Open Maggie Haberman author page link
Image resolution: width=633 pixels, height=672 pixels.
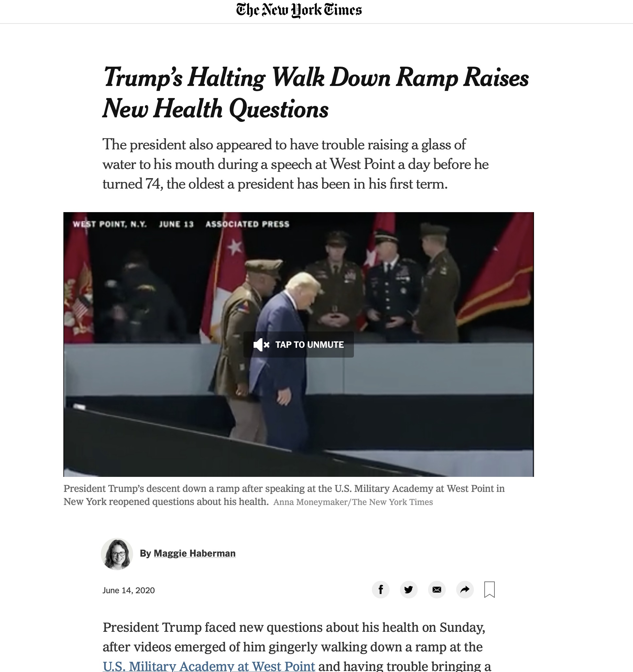tap(194, 553)
